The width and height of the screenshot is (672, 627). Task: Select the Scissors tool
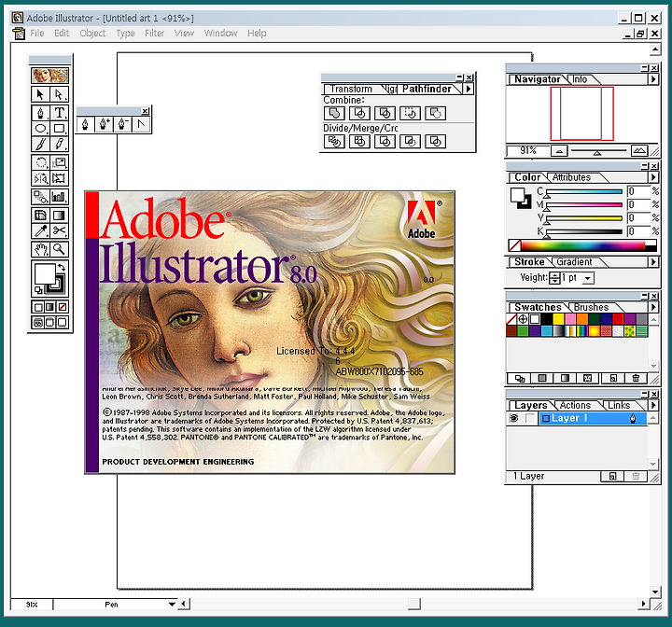(x=59, y=231)
